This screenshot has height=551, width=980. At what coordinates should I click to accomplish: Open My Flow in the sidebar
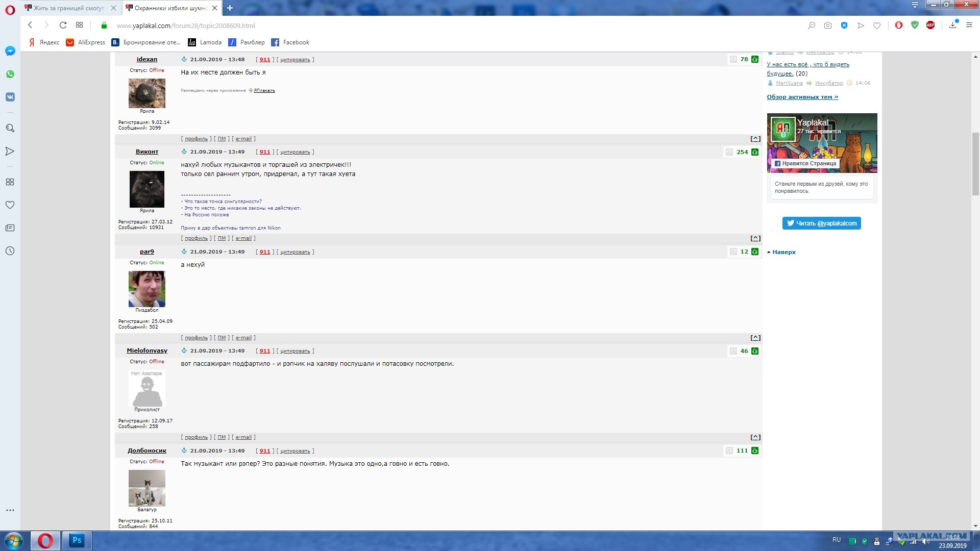(10, 151)
